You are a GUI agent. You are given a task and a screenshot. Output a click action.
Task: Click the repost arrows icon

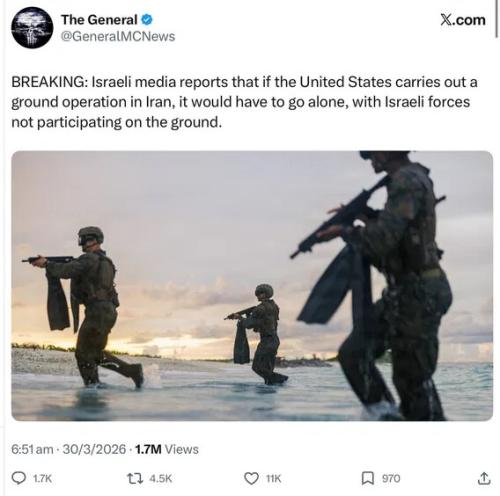pyautogui.click(x=135, y=479)
